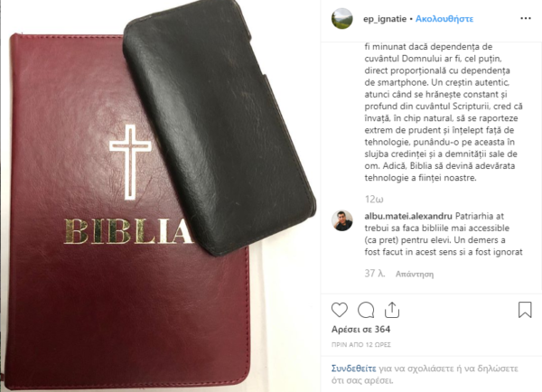Image resolution: width=542 pixels, height=392 pixels.
Task: Click the Bible and phone photo
Action: click(x=160, y=196)
